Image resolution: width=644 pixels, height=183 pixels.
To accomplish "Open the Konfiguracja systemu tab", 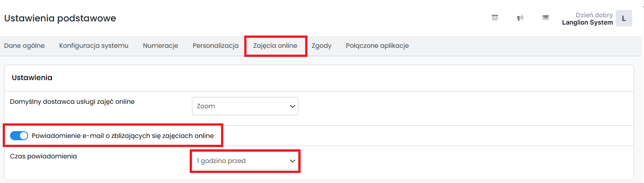I will (x=94, y=46).
